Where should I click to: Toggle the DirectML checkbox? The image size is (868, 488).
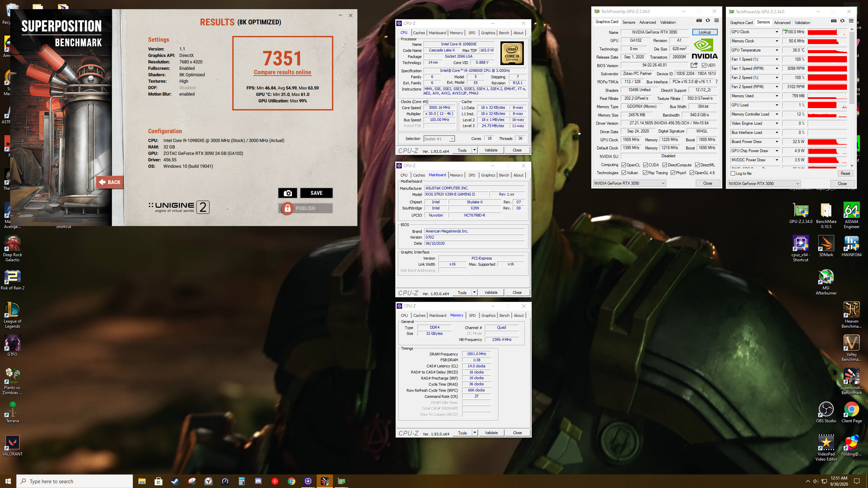pyautogui.click(x=697, y=165)
